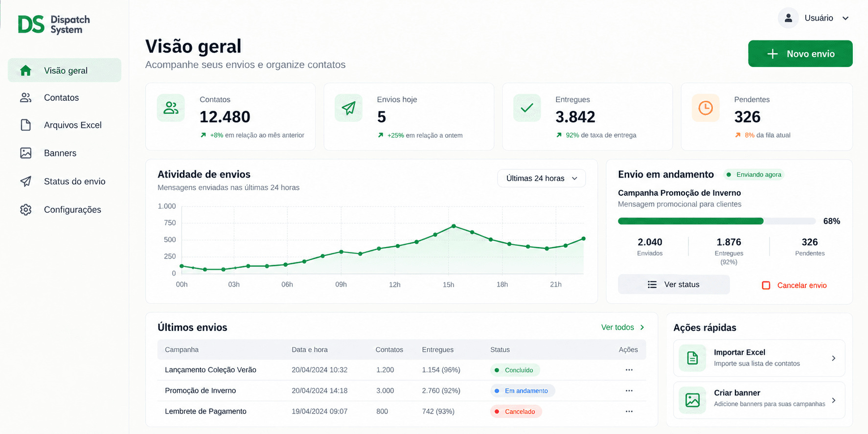Click the Campanha column header
The height and width of the screenshot is (434, 868).
(182, 350)
